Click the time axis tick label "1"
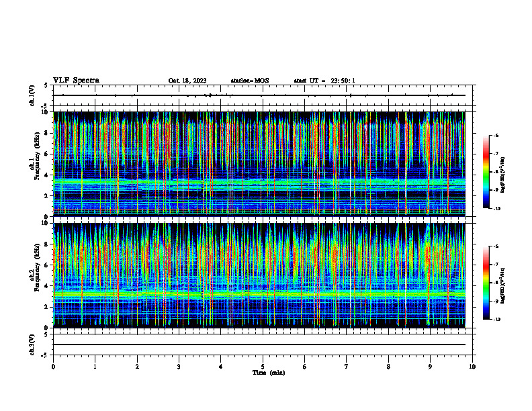 95,367
